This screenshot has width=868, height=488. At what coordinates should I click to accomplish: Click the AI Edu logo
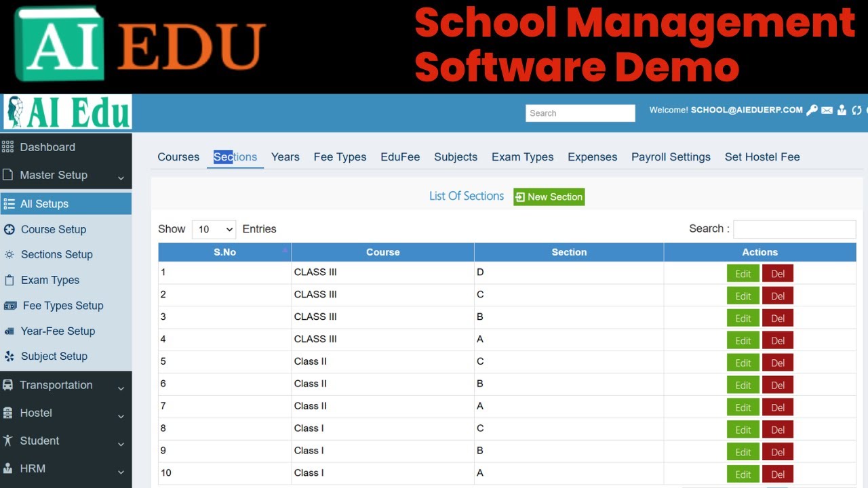(x=67, y=113)
